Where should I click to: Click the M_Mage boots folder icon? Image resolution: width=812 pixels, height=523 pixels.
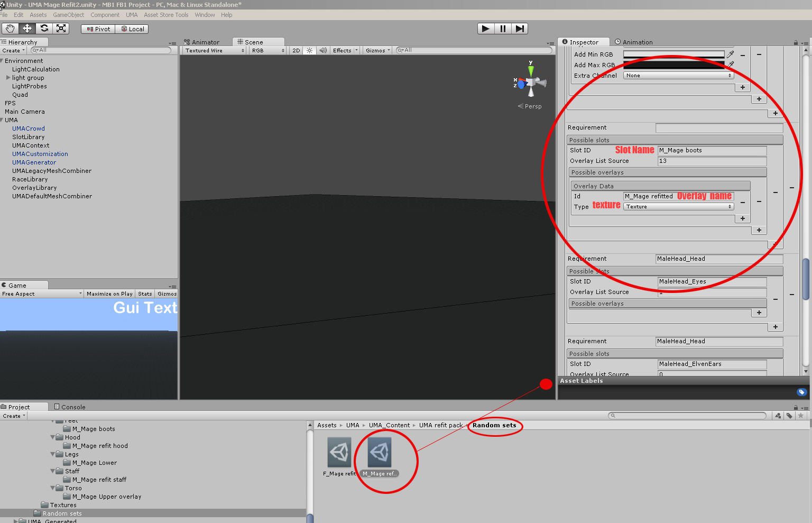pos(67,429)
